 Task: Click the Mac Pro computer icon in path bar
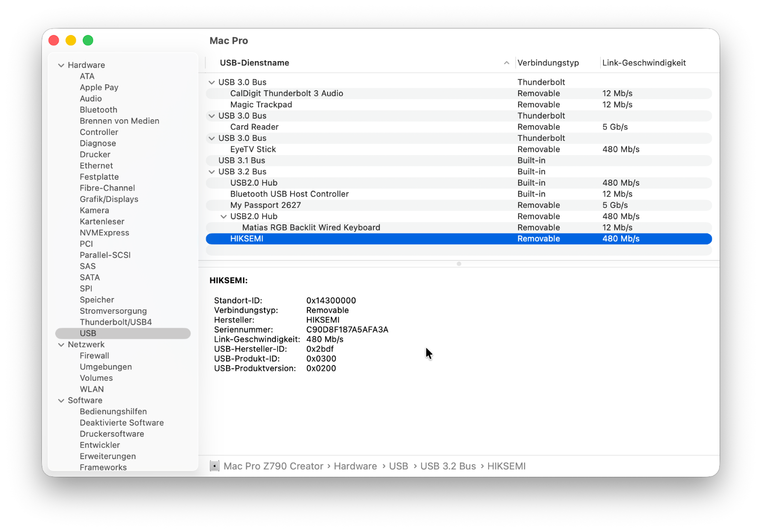coord(214,466)
